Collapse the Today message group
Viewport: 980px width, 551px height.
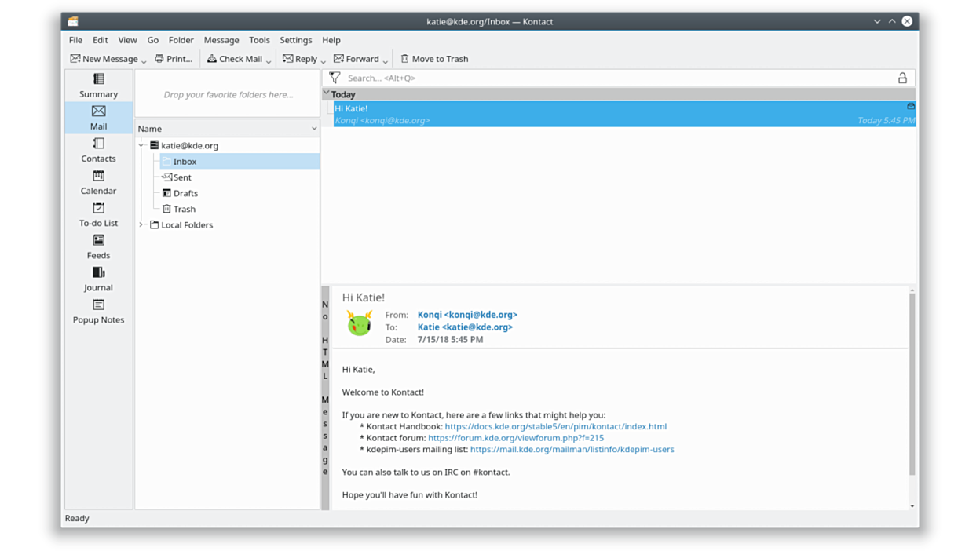tap(327, 93)
